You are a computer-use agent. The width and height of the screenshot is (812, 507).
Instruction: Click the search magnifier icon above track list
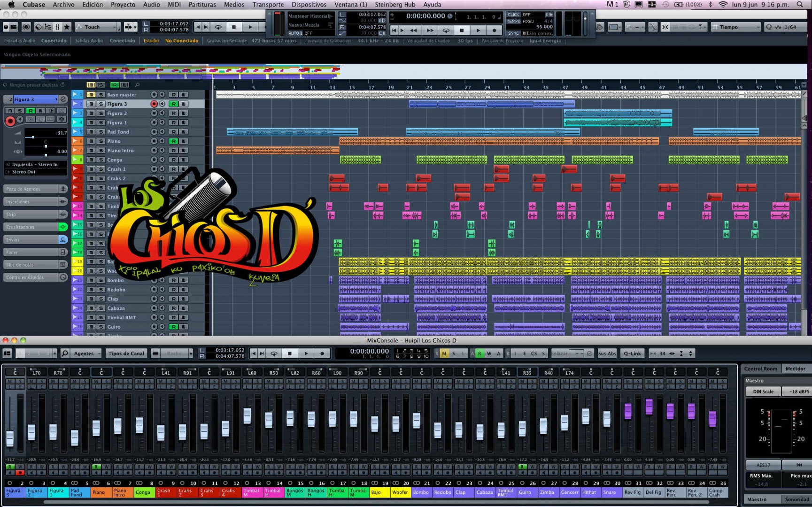point(137,85)
